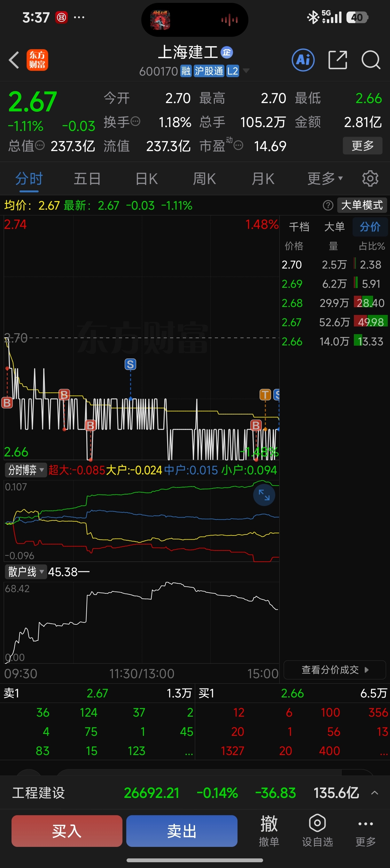This screenshot has height=868, width=390.
Task: Tap the L2 level badge
Action: point(232,71)
